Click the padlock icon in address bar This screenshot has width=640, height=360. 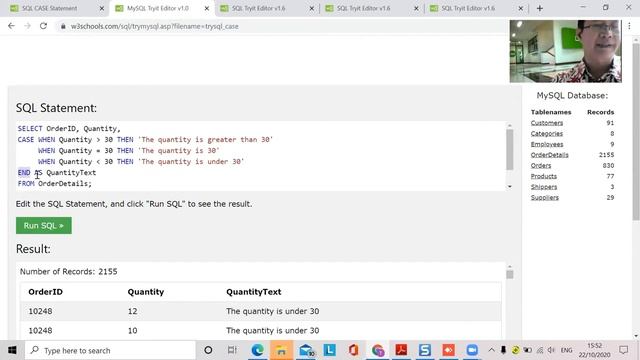pyautogui.click(x=63, y=26)
